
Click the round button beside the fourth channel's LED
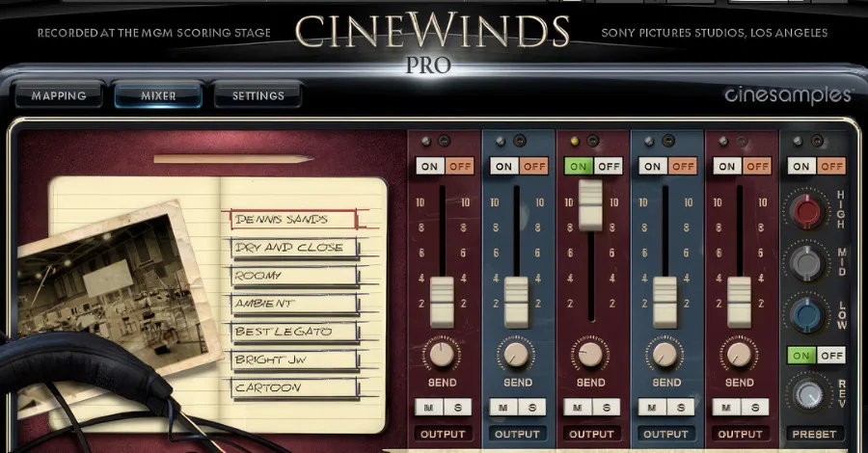[668, 141]
